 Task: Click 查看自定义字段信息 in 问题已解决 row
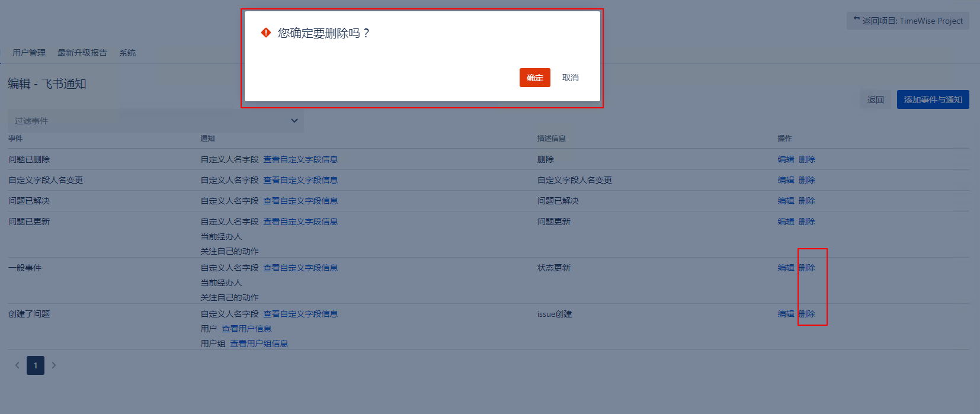pos(300,201)
